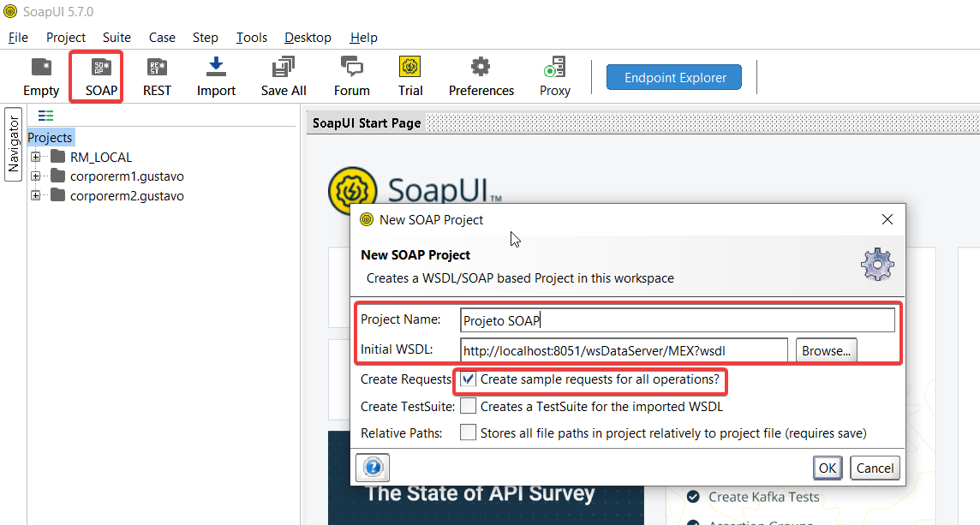Click RM_LOCAL project folder icon

(58, 157)
